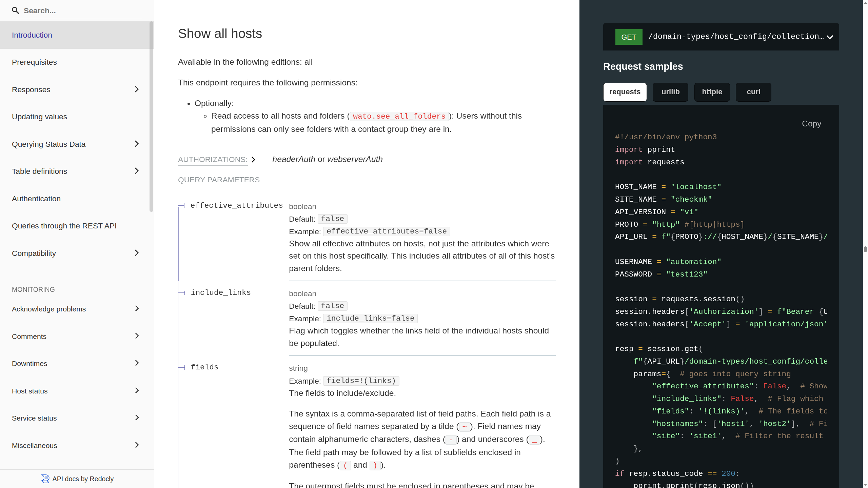Expand the Compatibility section
Viewport: 868px width, 488px height.
137,253
